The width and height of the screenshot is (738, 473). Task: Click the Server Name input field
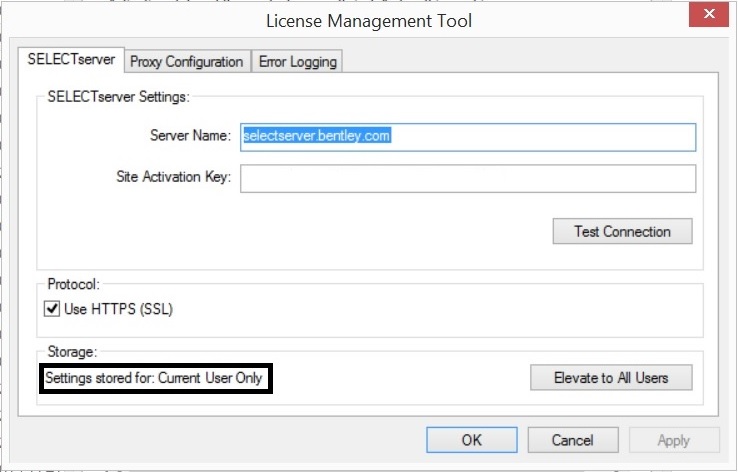pos(468,137)
